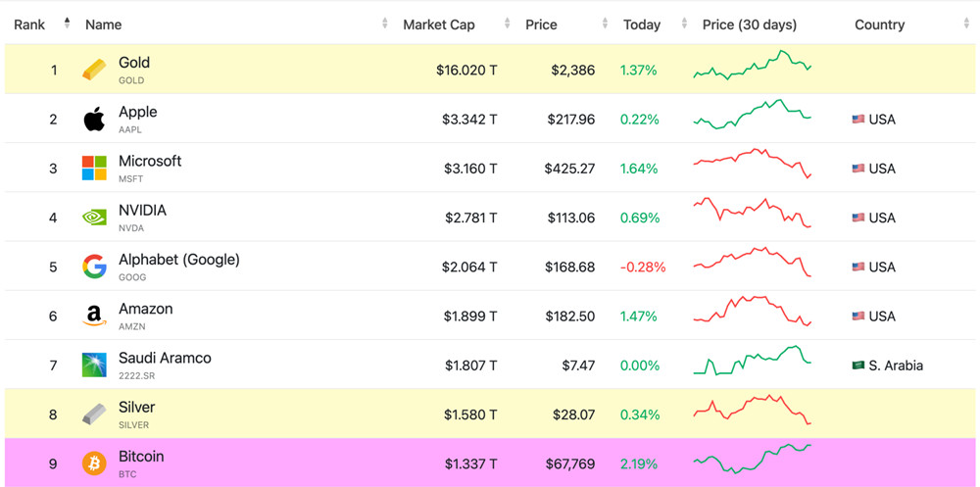Sort table by Country column
The width and height of the screenshot is (980, 487).
879,24
